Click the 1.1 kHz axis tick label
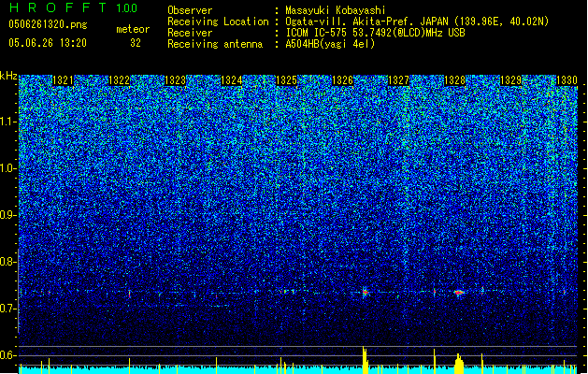Screen dimensions: 588x374 [x=8, y=122]
